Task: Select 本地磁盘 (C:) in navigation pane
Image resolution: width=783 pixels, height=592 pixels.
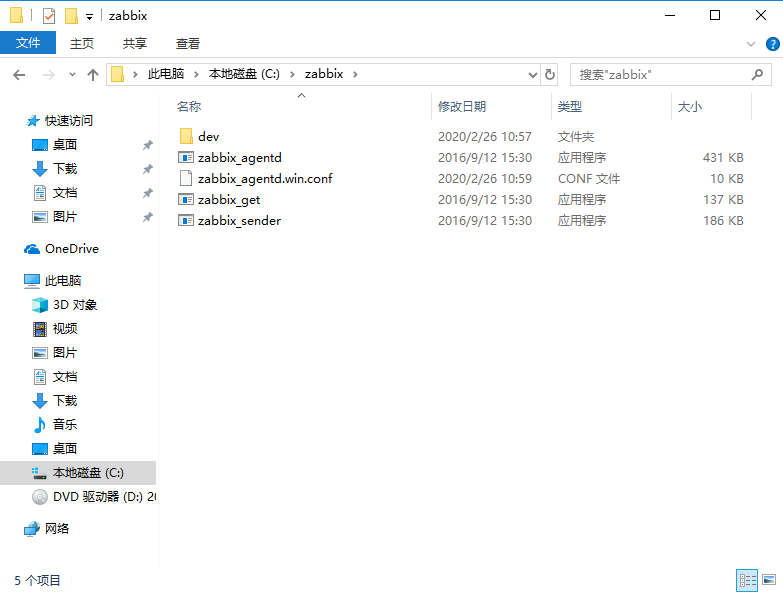Action: coord(78,473)
